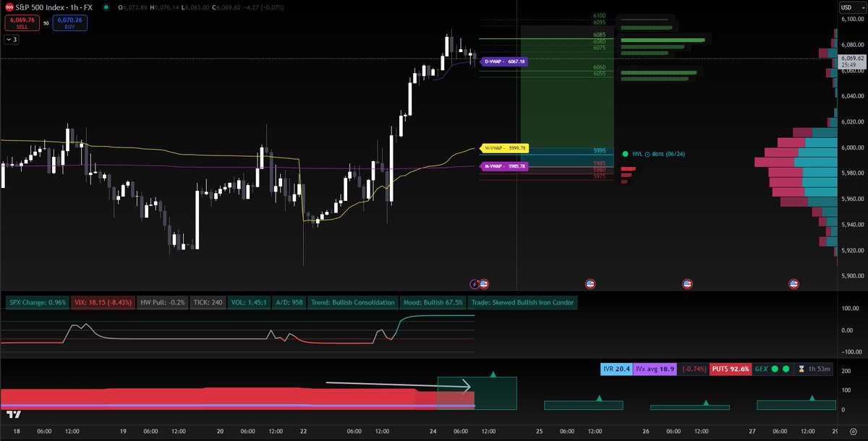This screenshot has height=441, width=868.
Task: Click the 6060 green level label
Action: [x=599, y=67]
